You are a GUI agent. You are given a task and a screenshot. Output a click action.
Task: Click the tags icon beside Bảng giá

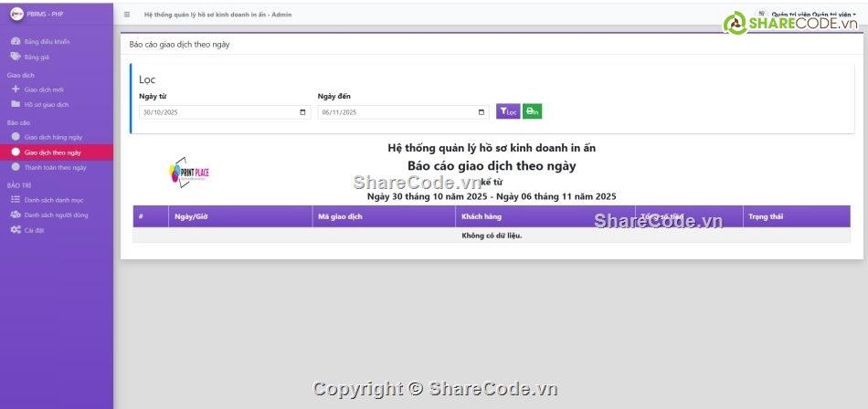16,57
